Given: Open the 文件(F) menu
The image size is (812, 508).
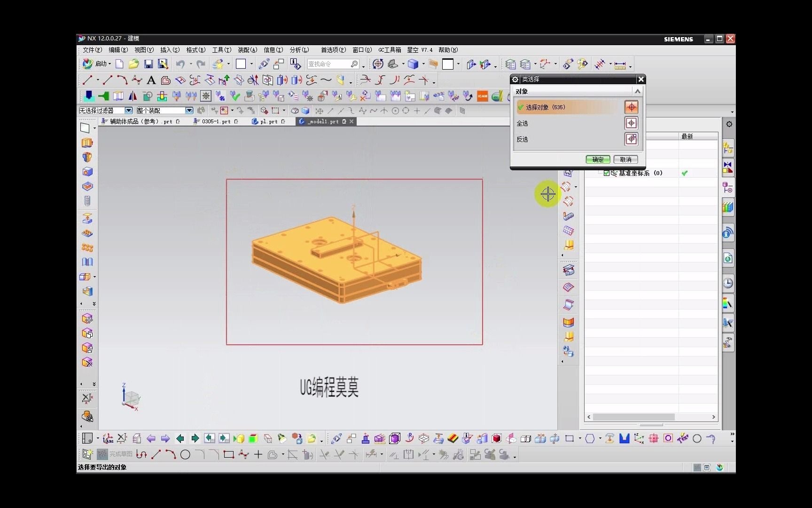Looking at the screenshot, I should coord(92,50).
